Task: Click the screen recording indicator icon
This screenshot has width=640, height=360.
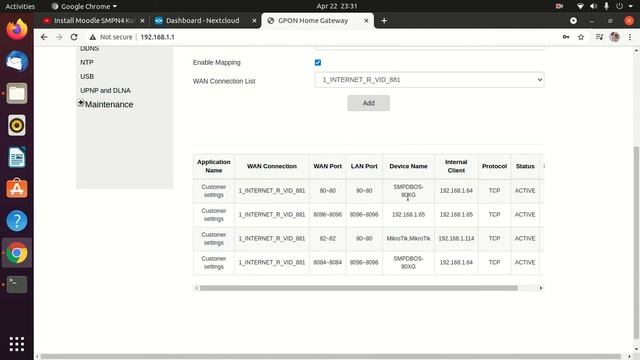Action: [x=559, y=6]
